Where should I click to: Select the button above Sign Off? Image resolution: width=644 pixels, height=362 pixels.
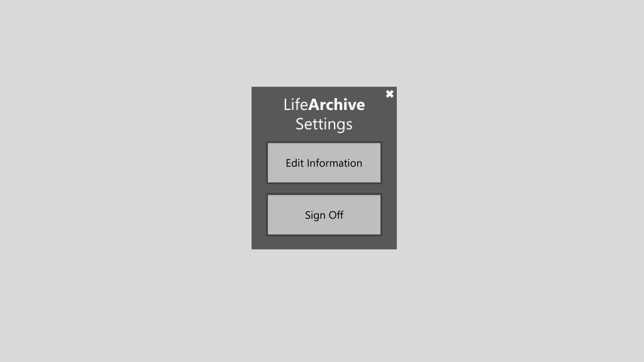(324, 163)
